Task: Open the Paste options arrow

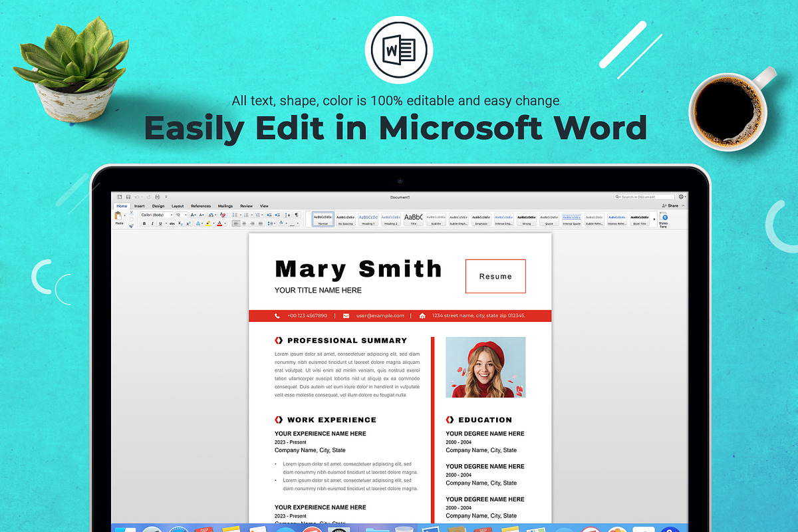Action: (x=124, y=215)
